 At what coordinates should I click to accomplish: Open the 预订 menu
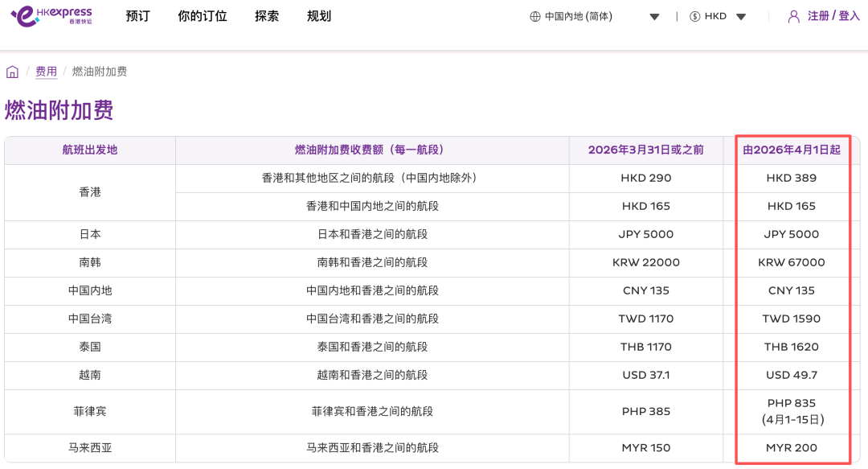pyautogui.click(x=138, y=16)
